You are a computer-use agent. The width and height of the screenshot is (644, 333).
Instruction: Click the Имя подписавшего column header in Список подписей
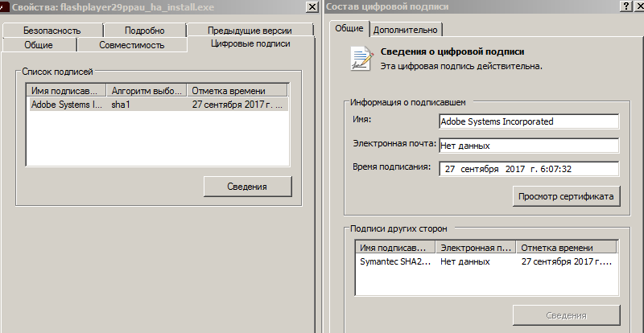[66, 91]
